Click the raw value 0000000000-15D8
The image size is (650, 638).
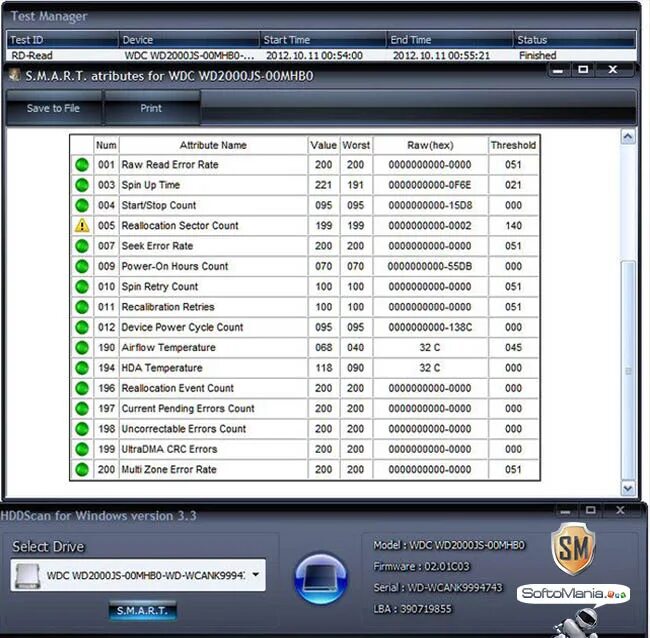pos(430,205)
